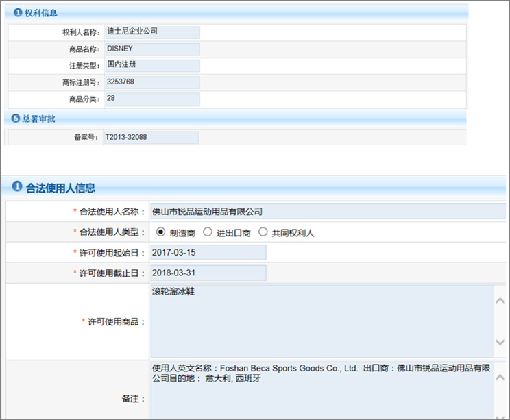Click the 商标注册号 label

81,82
